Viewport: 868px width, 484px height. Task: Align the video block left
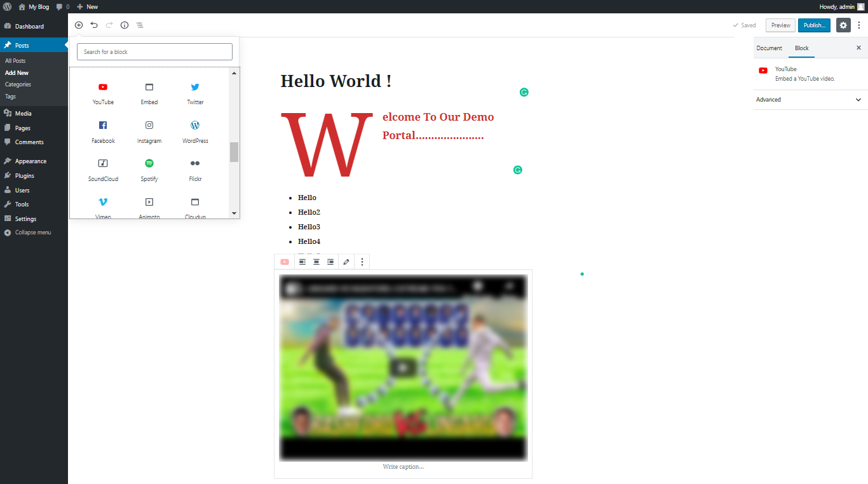(x=302, y=262)
